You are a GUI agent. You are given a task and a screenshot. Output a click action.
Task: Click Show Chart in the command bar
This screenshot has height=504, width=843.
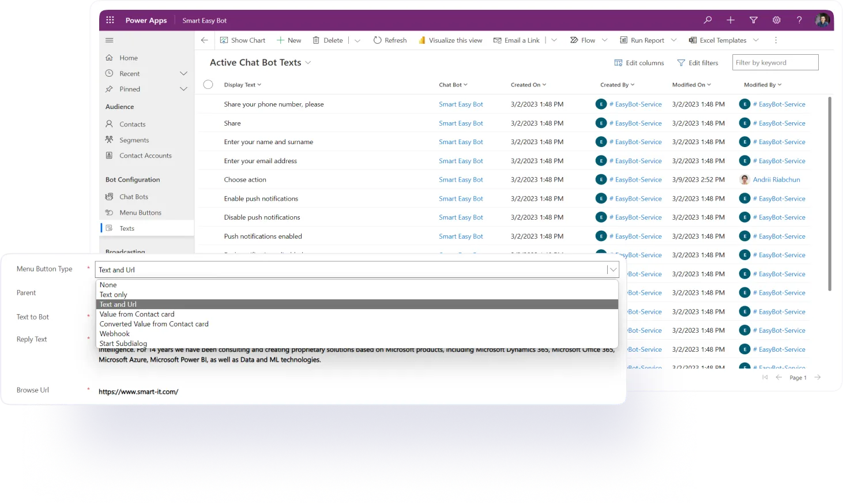[243, 40]
